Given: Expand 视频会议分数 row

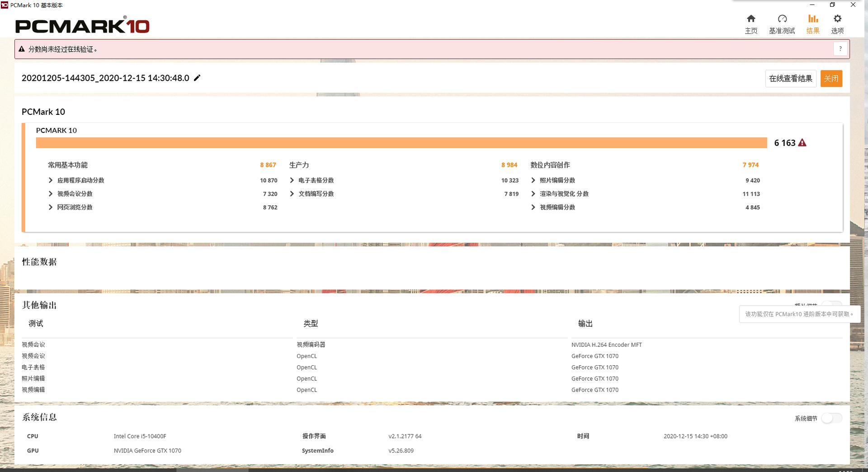Looking at the screenshot, I should pos(51,194).
